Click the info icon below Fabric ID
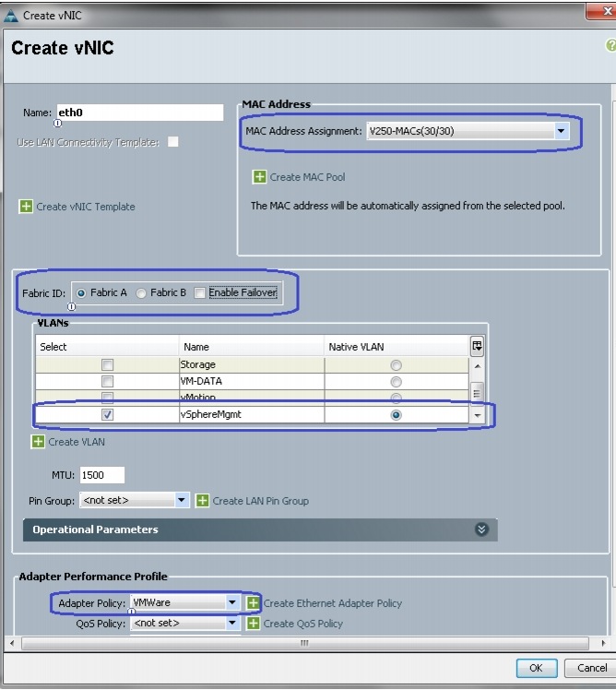 [71, 306]
